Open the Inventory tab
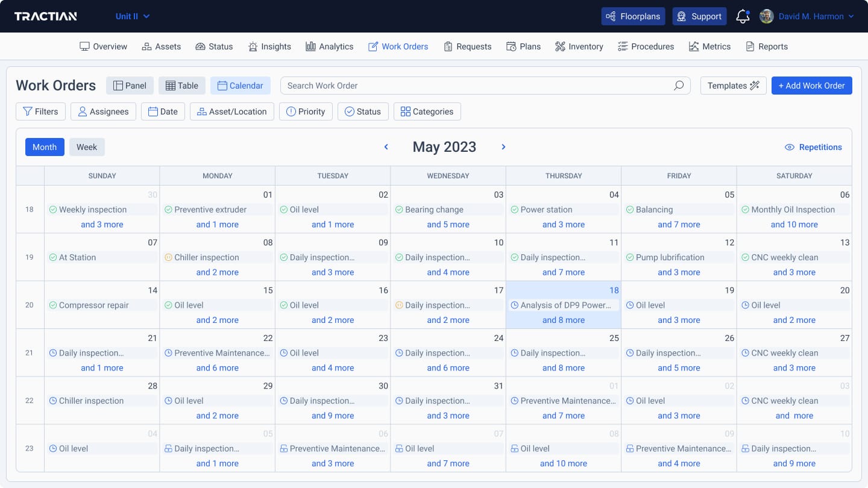 (x=579, y=46)
